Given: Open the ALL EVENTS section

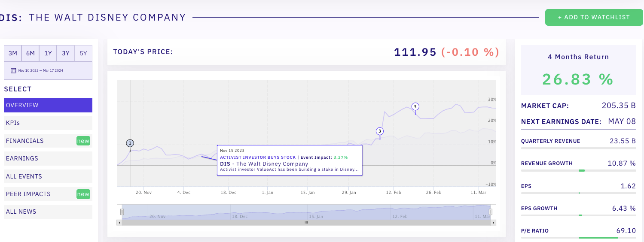Looking at the screenshot, I should point(48,176).
